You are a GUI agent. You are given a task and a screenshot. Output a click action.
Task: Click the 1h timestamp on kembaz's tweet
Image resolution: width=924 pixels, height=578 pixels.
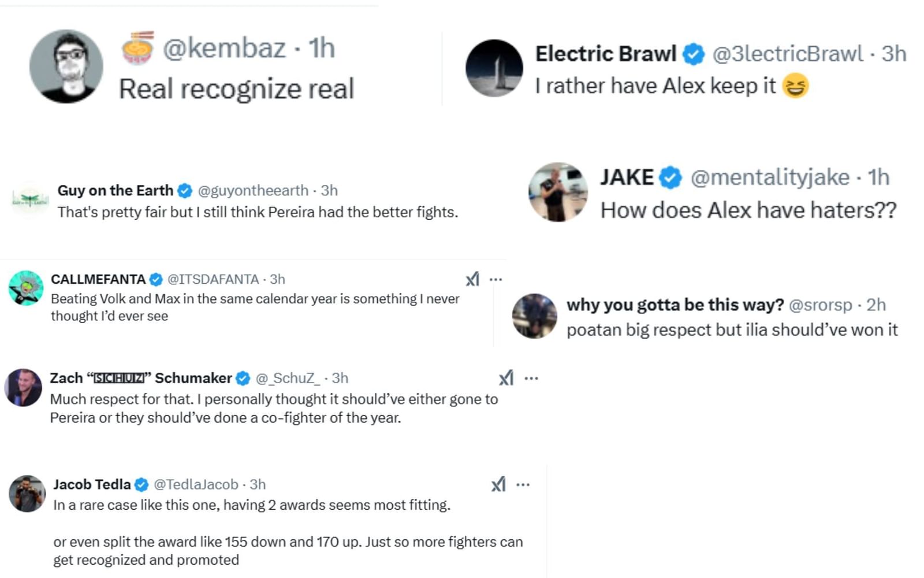coord(321,48)
